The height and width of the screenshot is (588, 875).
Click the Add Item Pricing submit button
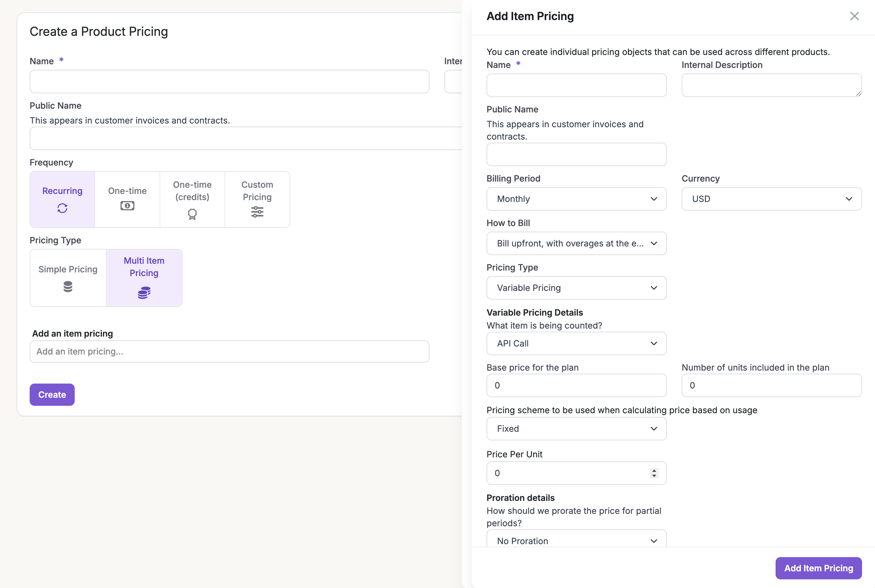pos(818,568)
